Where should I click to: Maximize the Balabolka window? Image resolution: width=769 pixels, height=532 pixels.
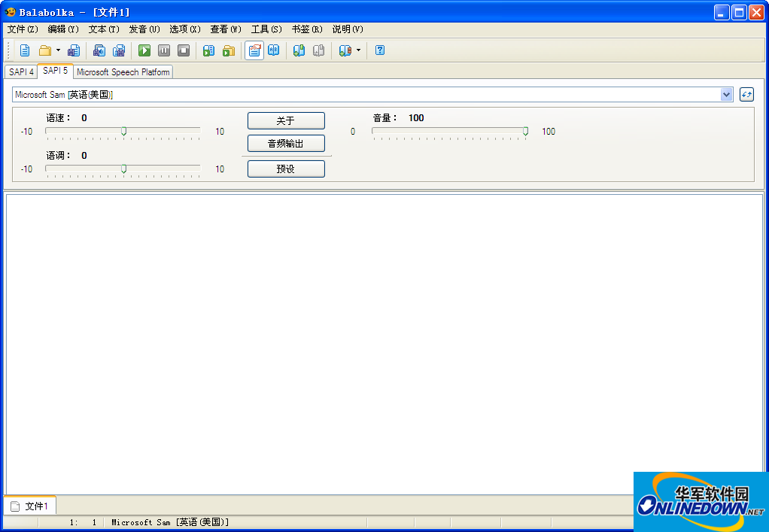(x=739, y=12)
